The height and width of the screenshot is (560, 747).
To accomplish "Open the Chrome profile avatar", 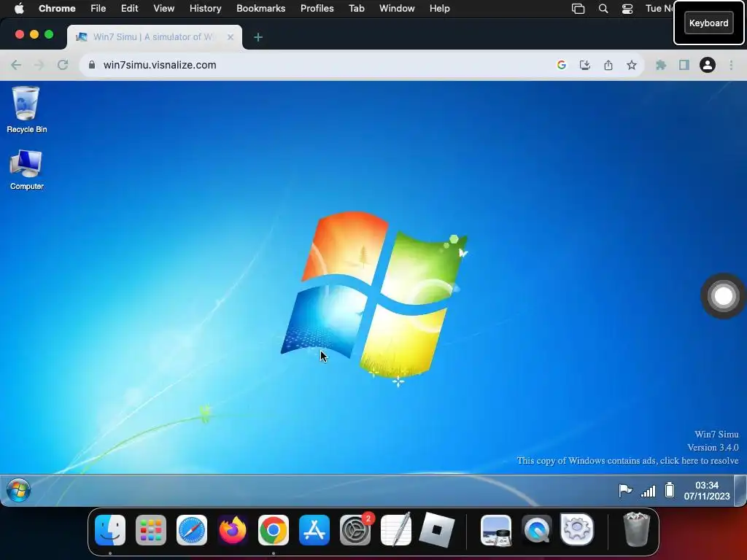I will coord(708,65).
